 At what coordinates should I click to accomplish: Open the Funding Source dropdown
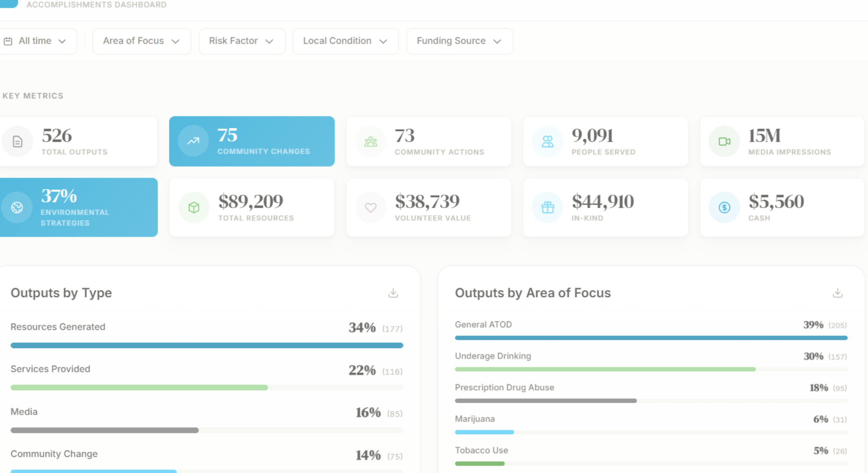click(x=460, y=41)
